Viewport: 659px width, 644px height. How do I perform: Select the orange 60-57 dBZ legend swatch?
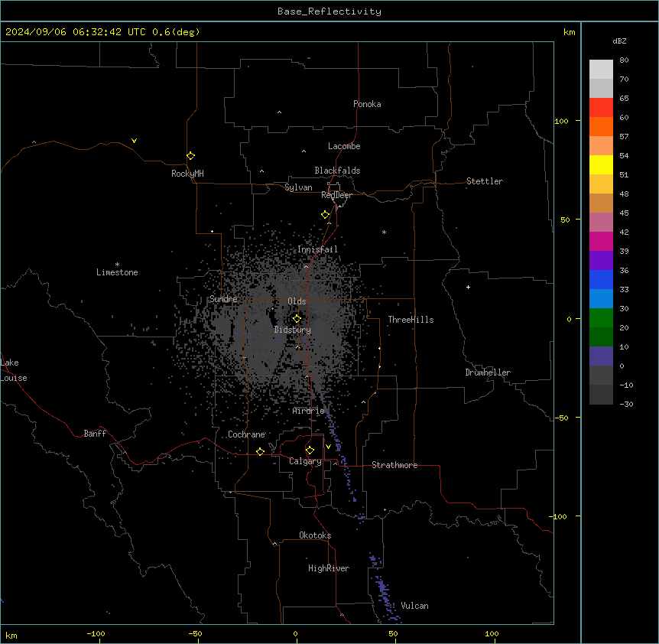(601, 126)
